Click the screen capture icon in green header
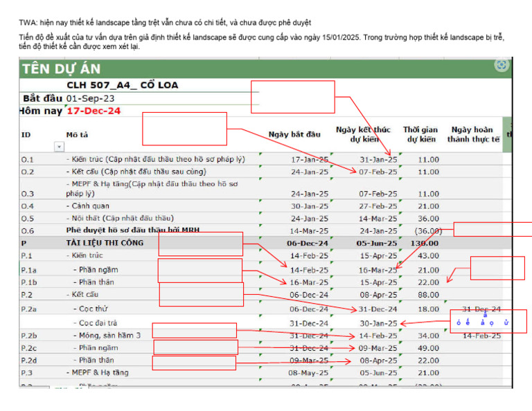The width and height of the screenshot is (532, 411). click(502, 65)
